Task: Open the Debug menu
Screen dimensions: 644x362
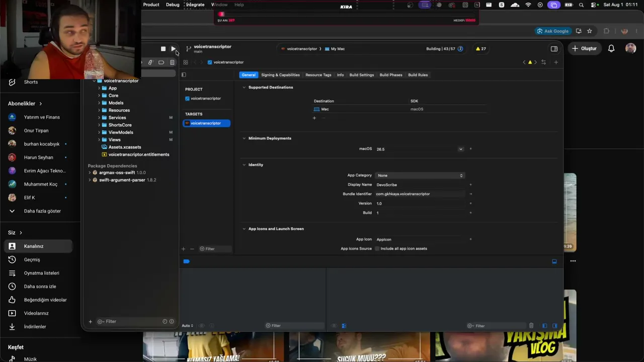Action: coord(173,5)
